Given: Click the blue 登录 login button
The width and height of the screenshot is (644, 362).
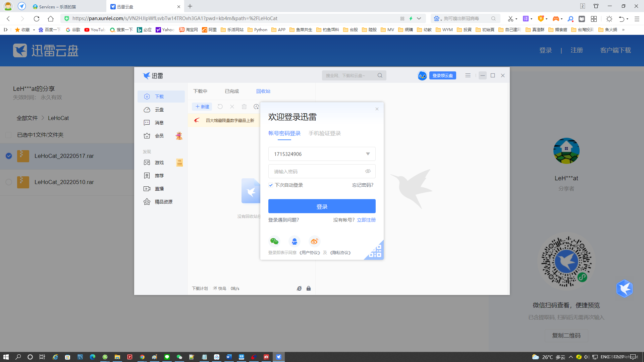Looking at the screenshot, I should click(x=322, y=206).
